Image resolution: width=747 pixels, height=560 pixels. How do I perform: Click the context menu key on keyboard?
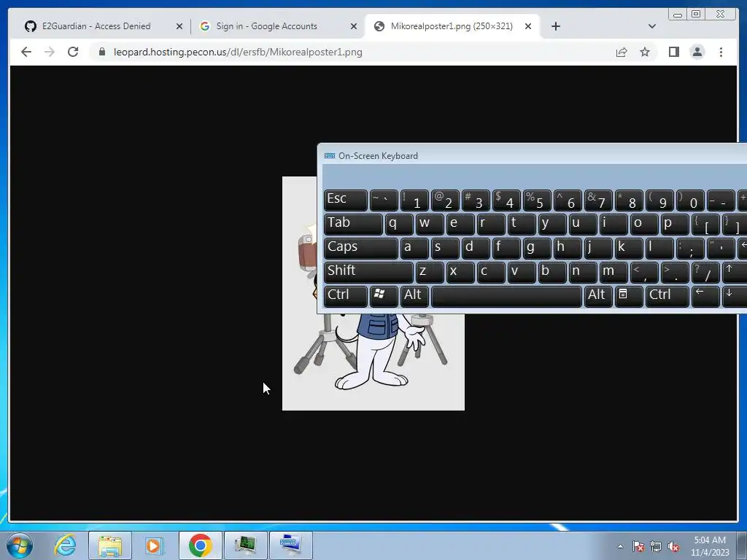coord(629,296)
